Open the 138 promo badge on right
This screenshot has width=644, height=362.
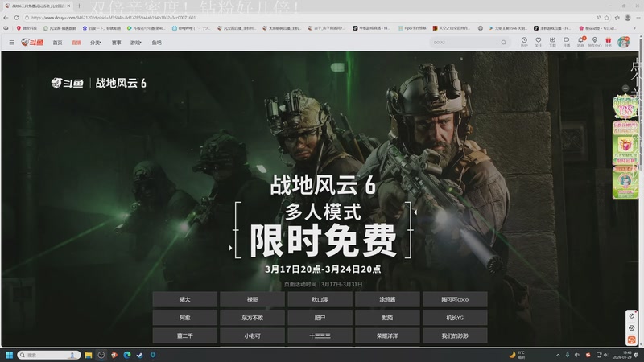pyautogui.click(x=625, y=108)
